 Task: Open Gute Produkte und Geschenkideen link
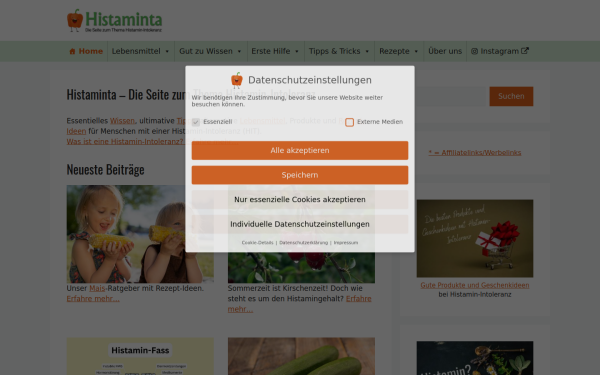[474, 285]
